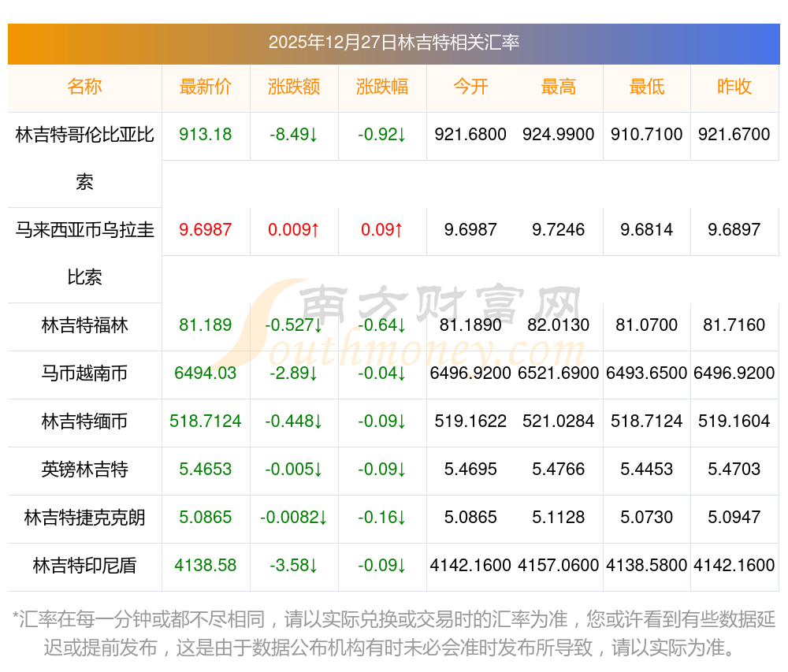Image resolution: width=788 pixels, height=672 pixels.
Task: Select the 最高 column header
Action: 559,87
